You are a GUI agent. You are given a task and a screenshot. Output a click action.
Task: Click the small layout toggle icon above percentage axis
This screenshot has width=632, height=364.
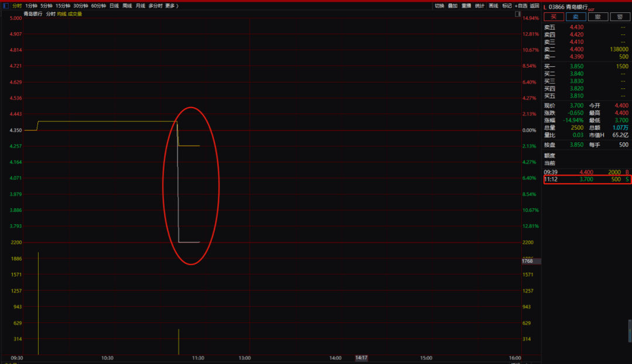coord(518,13)
